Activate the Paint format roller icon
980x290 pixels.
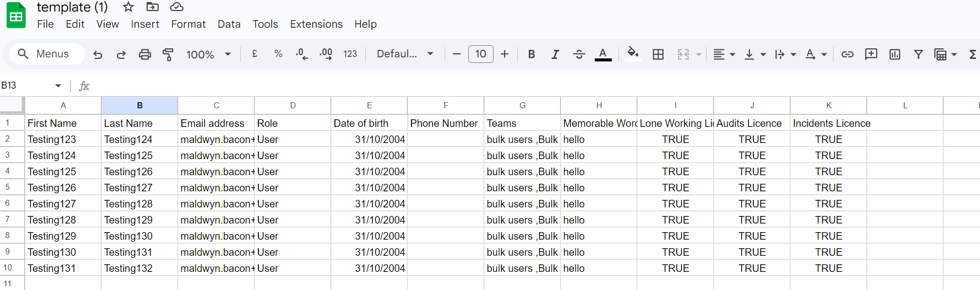coord(168,54)
